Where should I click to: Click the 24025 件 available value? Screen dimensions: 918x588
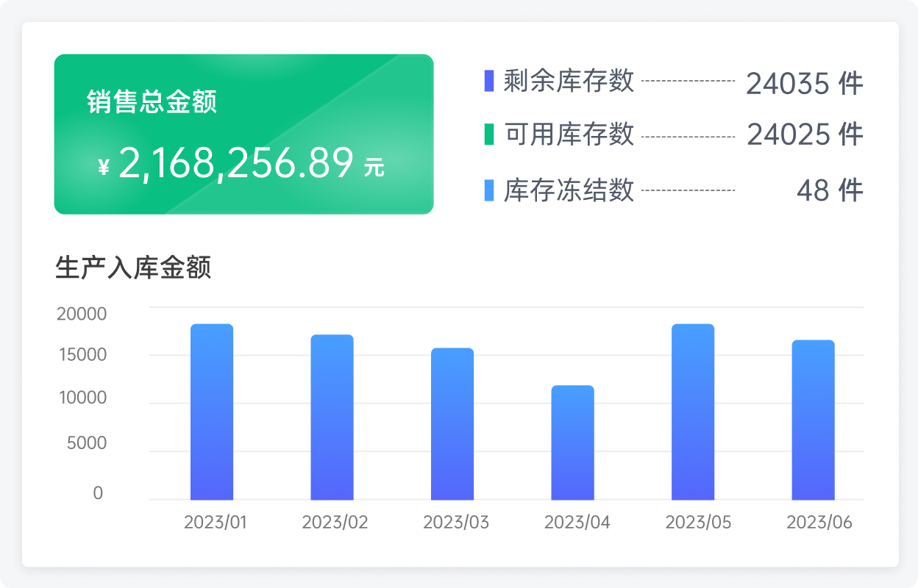click(x=805, y=135)
